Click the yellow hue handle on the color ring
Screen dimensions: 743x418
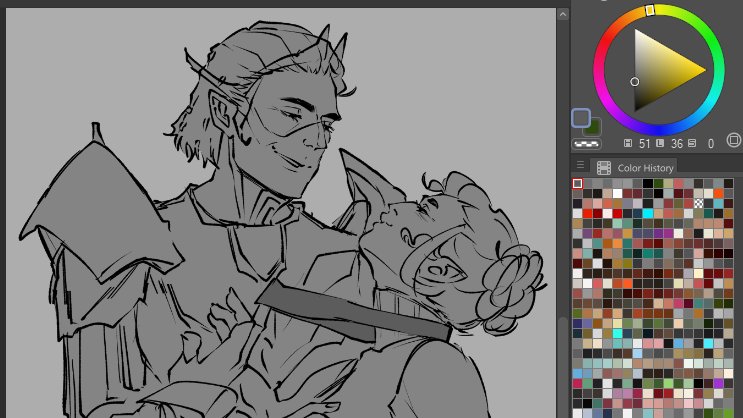point(650,10)
